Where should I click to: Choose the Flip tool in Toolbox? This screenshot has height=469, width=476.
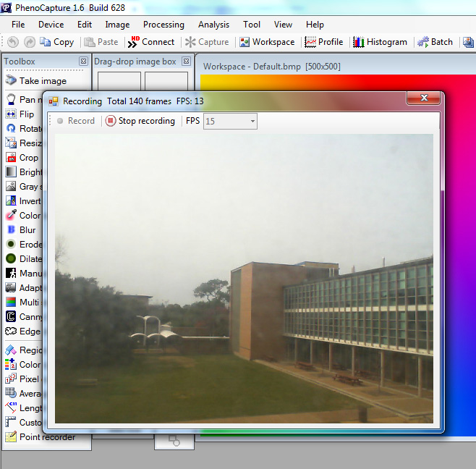pyautogui.click(x=20, y=114)
